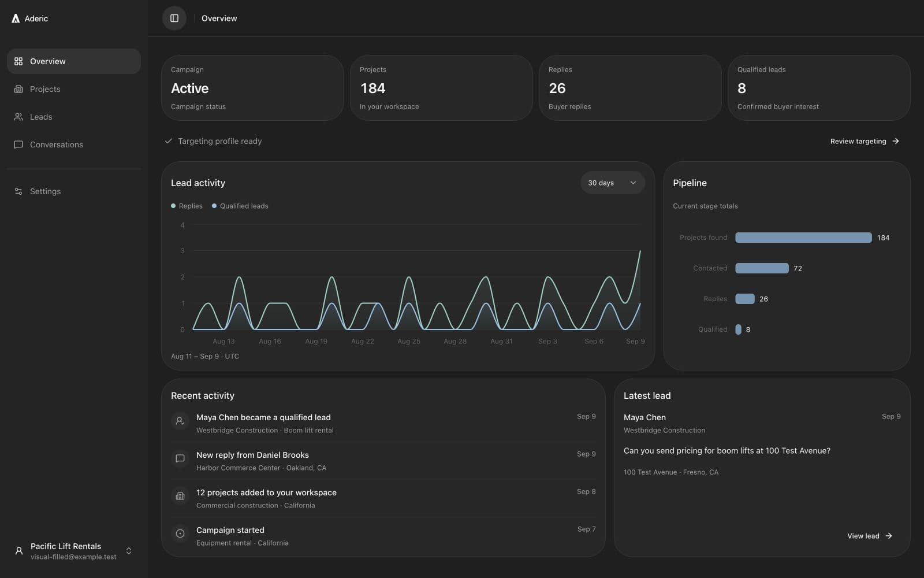Open the 30 days range dropdown

[x=612, y=183]
